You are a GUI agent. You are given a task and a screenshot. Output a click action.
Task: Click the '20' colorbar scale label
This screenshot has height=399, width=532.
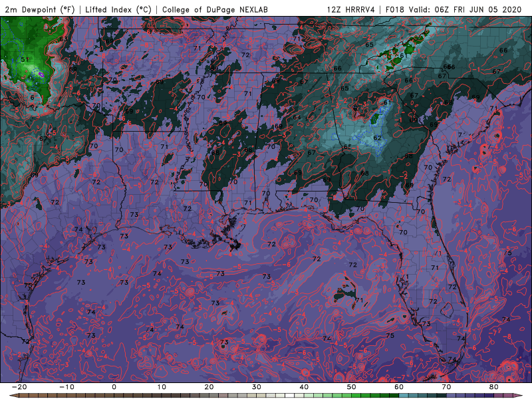[x=209, y=387]
